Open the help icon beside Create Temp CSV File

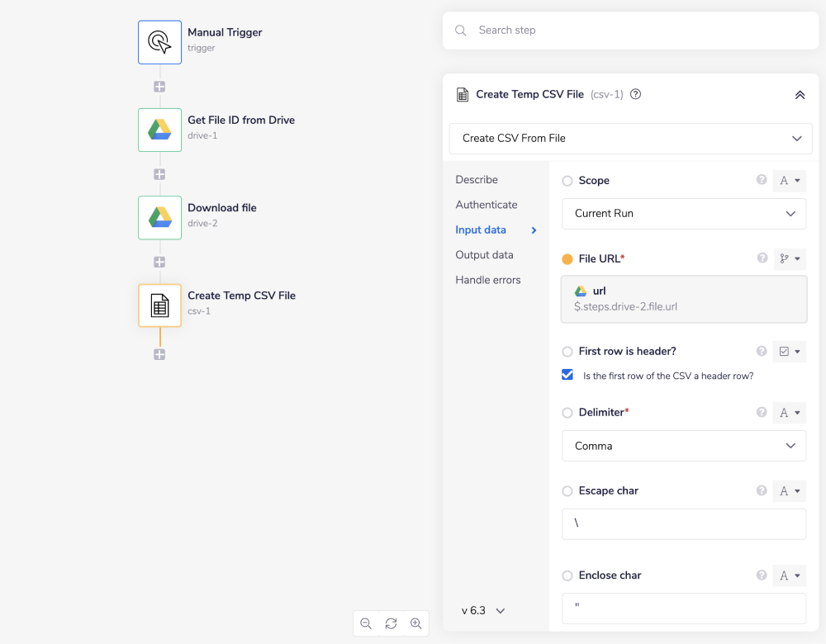[634, 94]
